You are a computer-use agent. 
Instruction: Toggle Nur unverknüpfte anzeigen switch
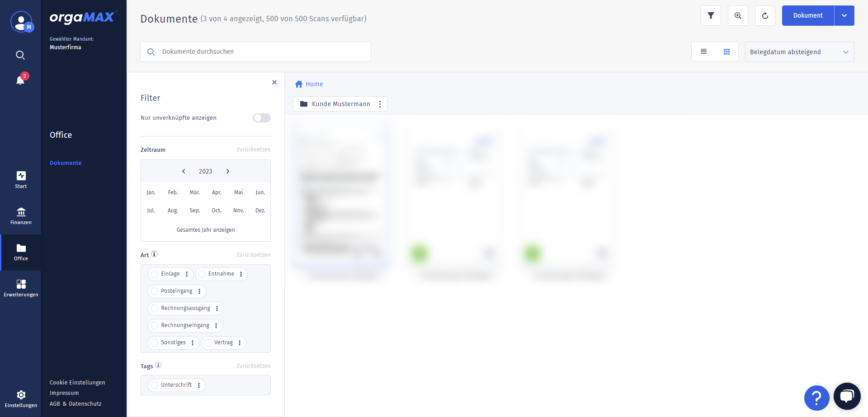(262, 118)
